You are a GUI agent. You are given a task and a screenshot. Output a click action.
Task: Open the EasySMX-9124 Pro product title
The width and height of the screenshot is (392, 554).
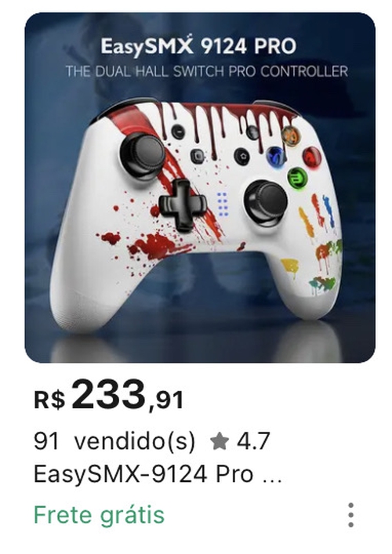pos(158,475)
